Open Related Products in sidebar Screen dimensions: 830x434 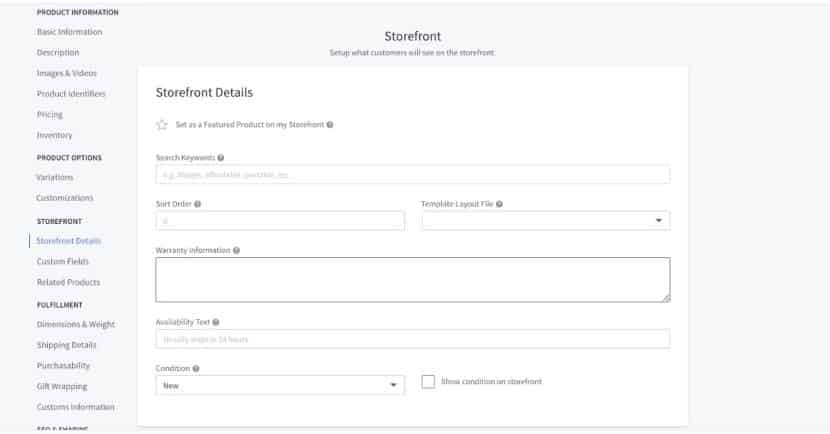point(68,282)
